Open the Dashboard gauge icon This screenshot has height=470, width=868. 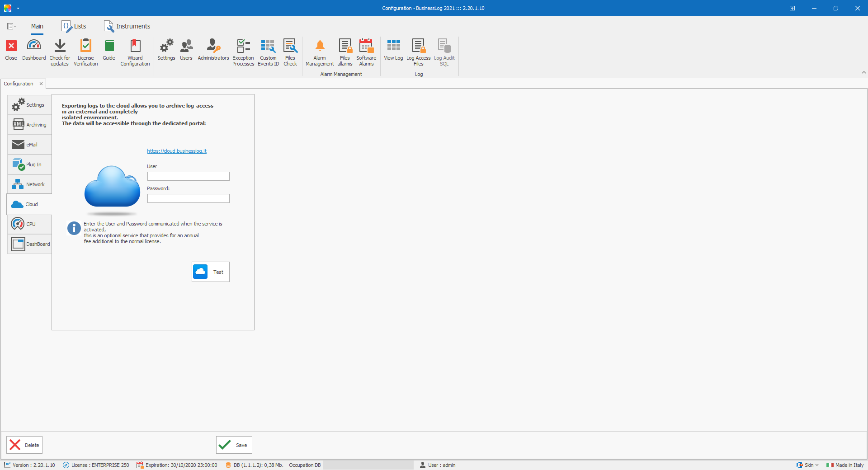[34, 46]
